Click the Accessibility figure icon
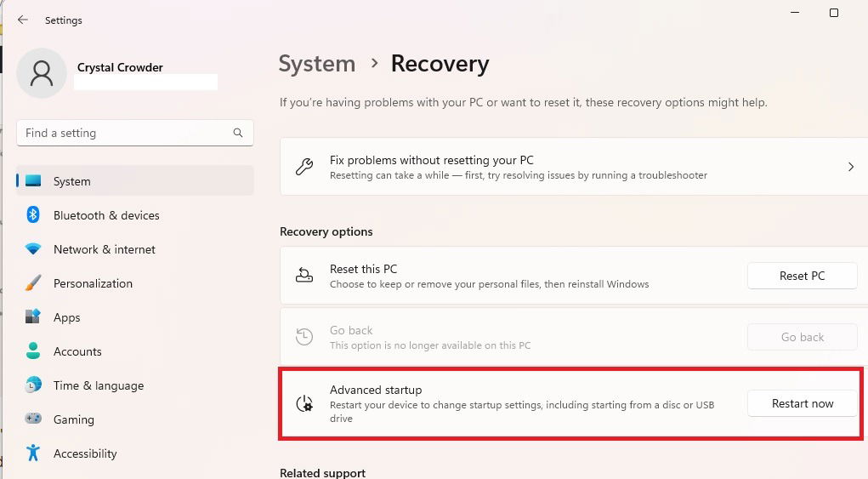The width and height of the screenshot is (868, 479). click(33, 453)
